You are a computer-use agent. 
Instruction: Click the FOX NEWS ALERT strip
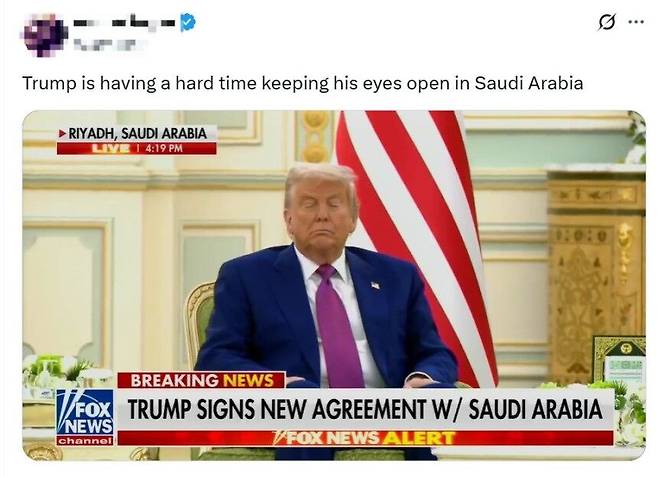[365, 438]
